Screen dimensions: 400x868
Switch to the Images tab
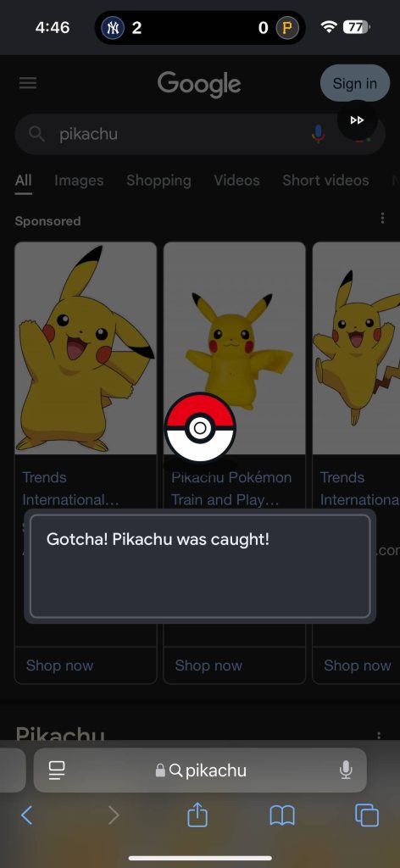[x=79, y=181]
